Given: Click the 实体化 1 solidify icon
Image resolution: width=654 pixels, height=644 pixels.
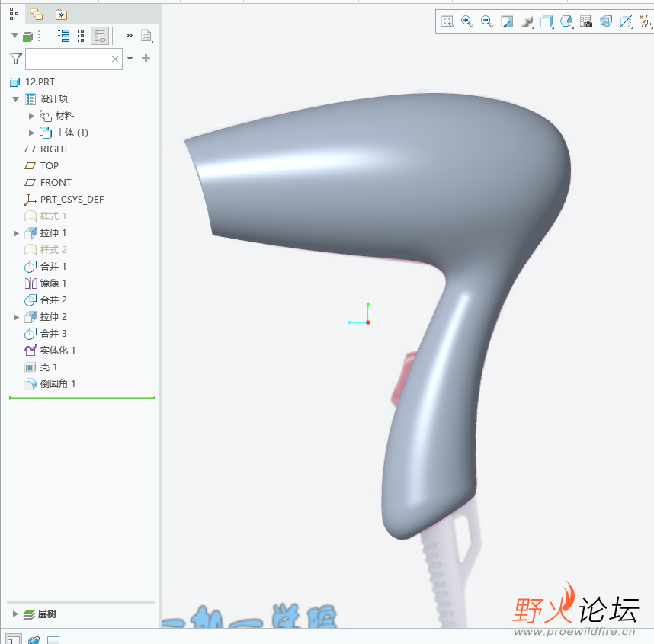Looking at the screenshot, I should point(30,351).
